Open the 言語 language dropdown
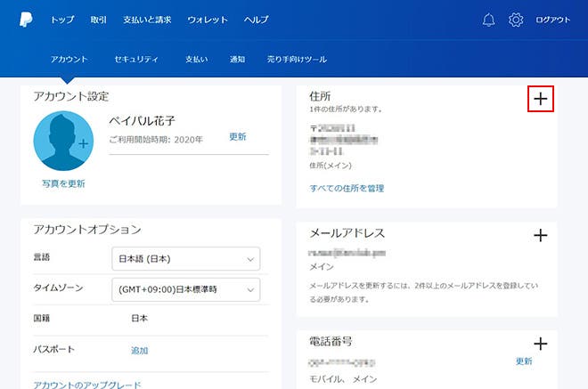Viewport: 588px width, 389px height. tap(188, 259)
